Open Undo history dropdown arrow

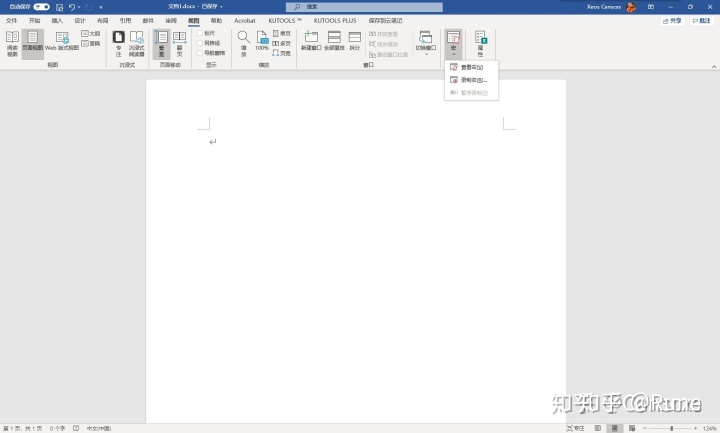[79, 7]
